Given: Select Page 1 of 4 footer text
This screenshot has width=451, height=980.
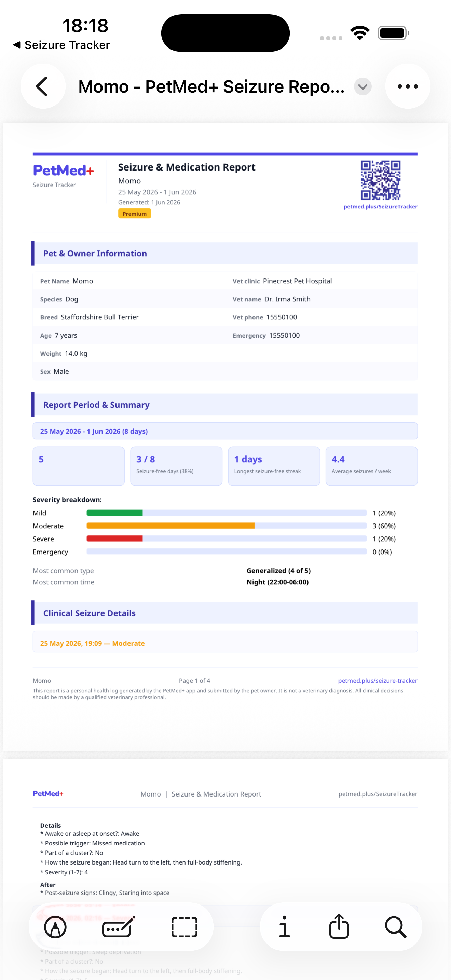Looking at the screenshot, I should (194, 681).
